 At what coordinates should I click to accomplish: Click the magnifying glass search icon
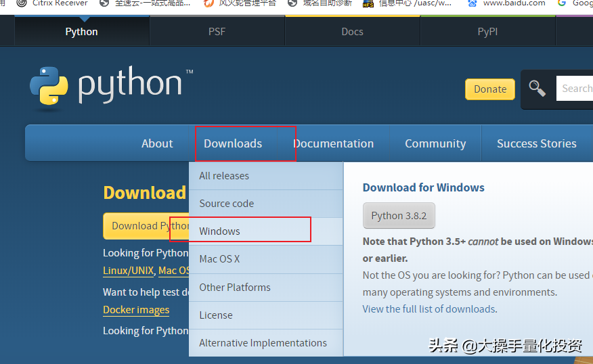(x=537, y=89)
